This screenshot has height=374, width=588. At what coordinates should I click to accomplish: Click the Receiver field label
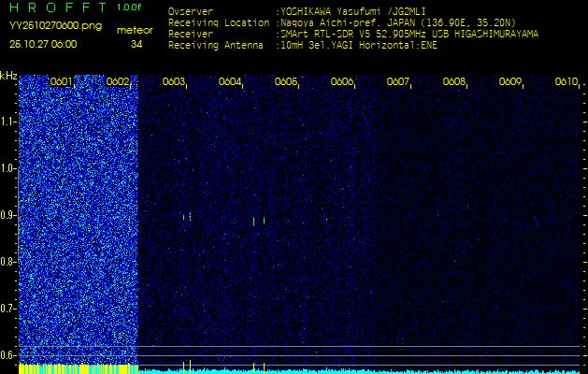point(191,35)
